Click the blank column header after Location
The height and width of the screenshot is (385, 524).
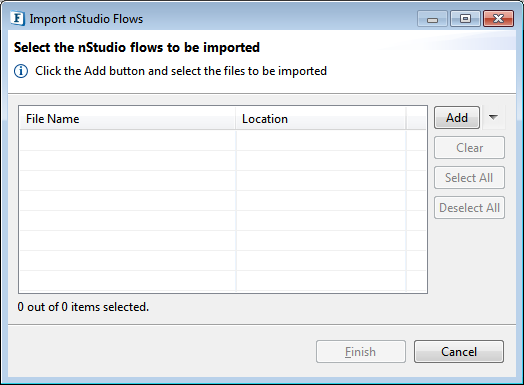(416, 119)
